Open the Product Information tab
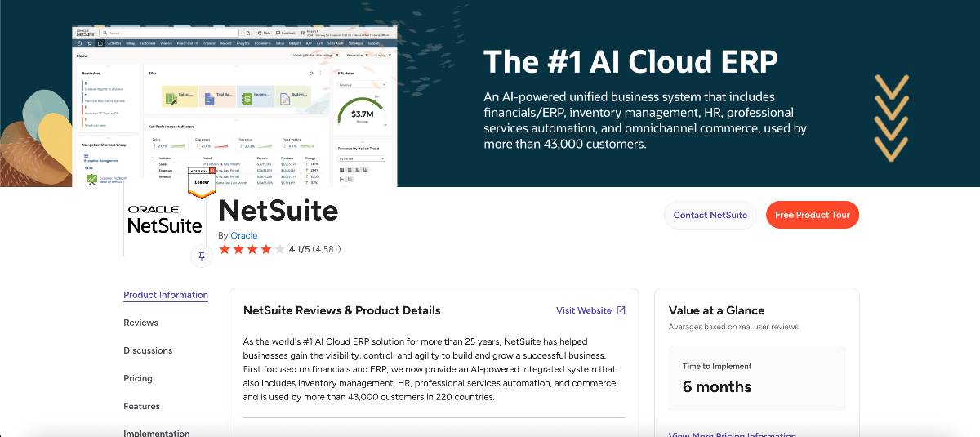The width and height of the screenshot is (980, 437). 166,295
